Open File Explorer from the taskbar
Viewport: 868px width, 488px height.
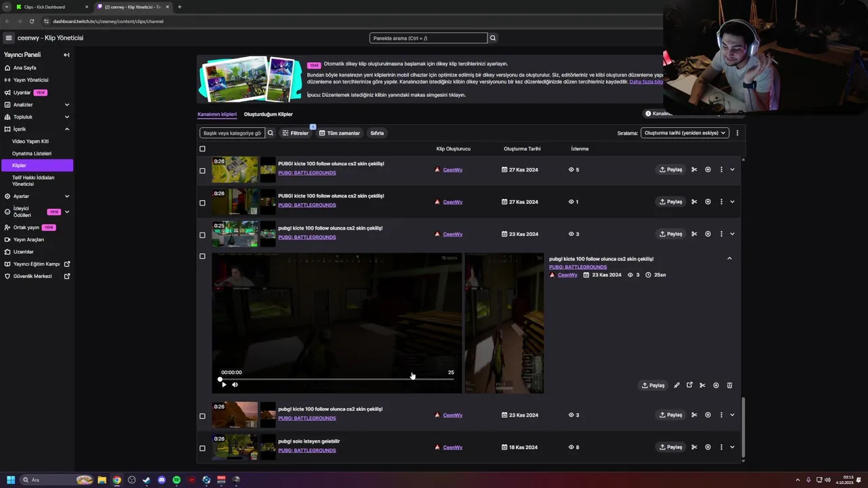tap(102, 480)
